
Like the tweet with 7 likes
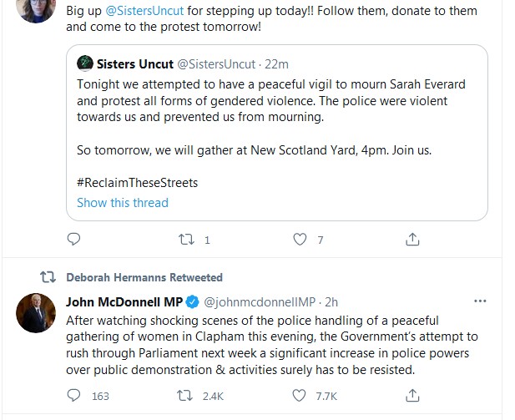coord(300,240)
